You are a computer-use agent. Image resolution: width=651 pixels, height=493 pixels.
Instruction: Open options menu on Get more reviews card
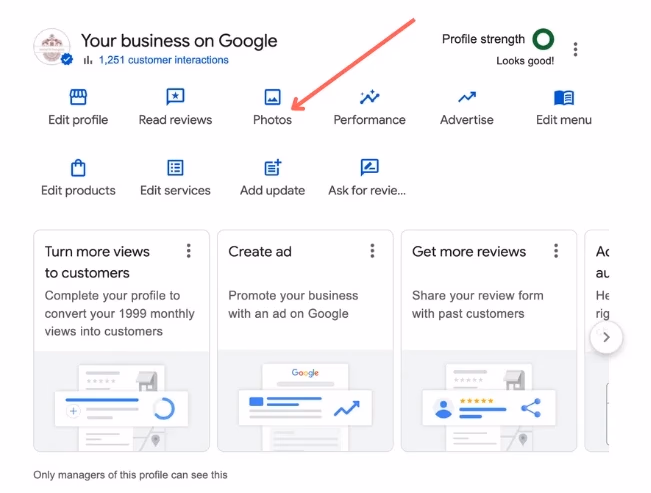point(556,251)
